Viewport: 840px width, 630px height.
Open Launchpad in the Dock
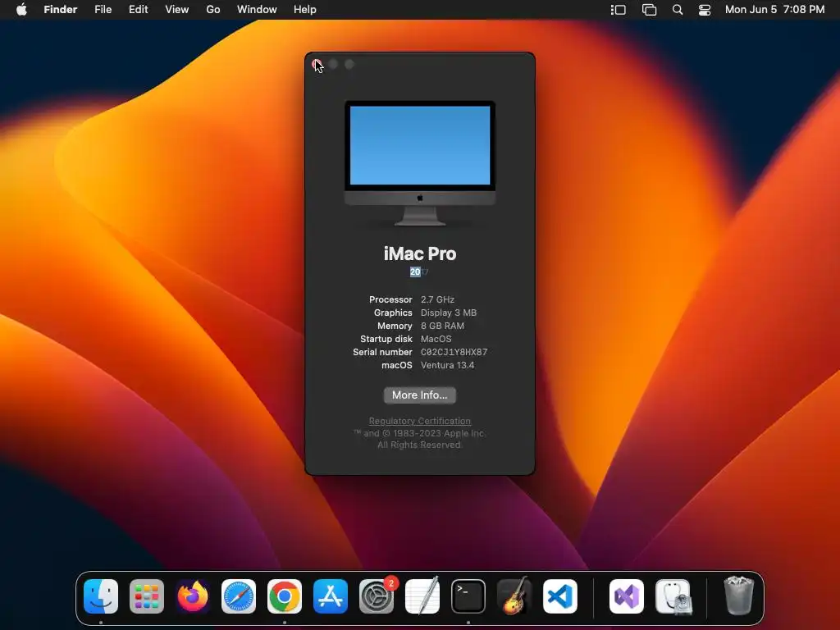coord(147,596)
